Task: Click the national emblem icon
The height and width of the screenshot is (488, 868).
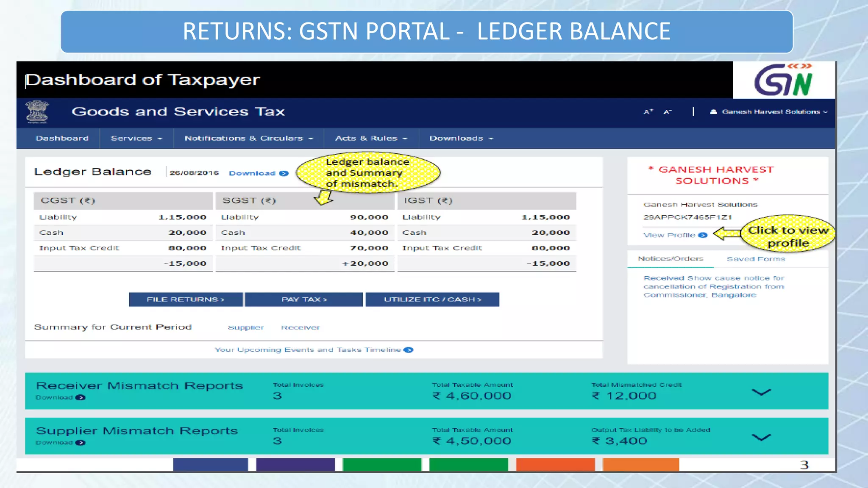Action: pyautogui.click(x=37, y=112)
